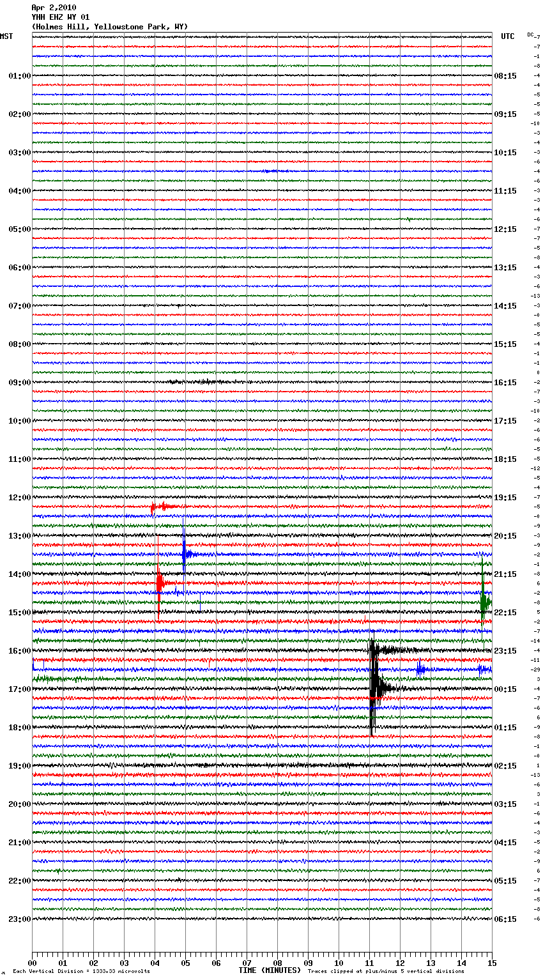Select the 19:00 MST time label
The width and height of the screenshot is (543, 980).
(20, 766)
